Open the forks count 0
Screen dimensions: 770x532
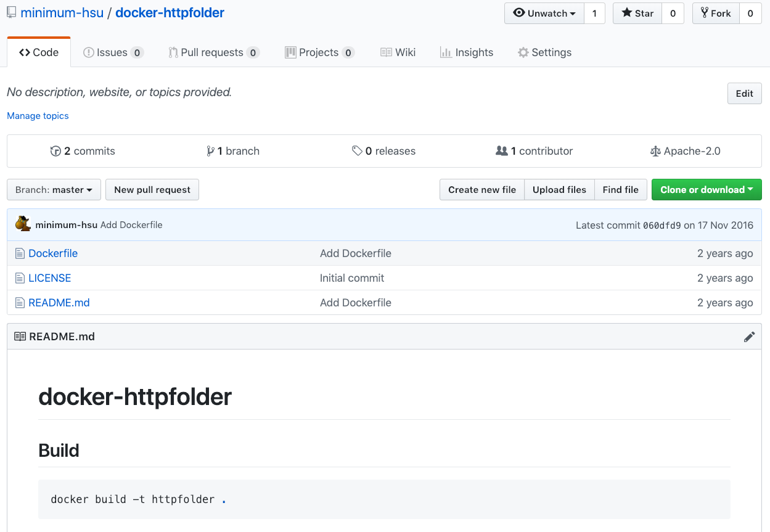point(750,14)
